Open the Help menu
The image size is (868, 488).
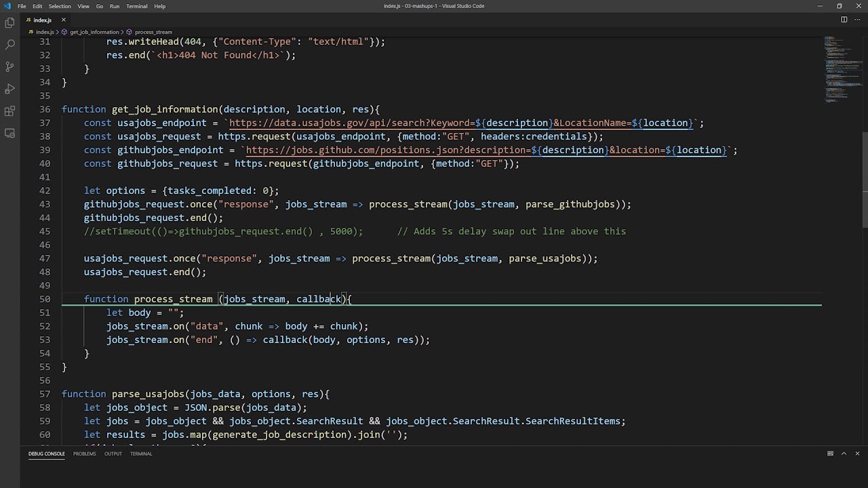coord(159,6)
